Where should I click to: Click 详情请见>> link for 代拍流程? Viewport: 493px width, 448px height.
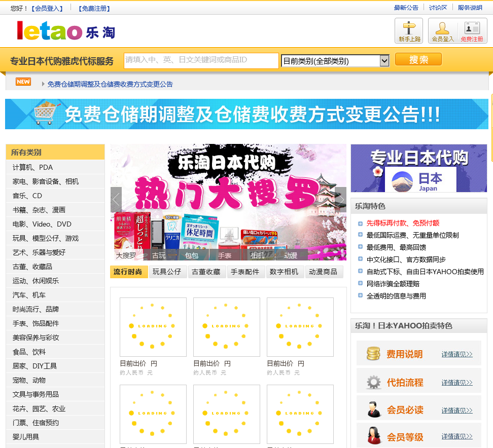point(457,382)
